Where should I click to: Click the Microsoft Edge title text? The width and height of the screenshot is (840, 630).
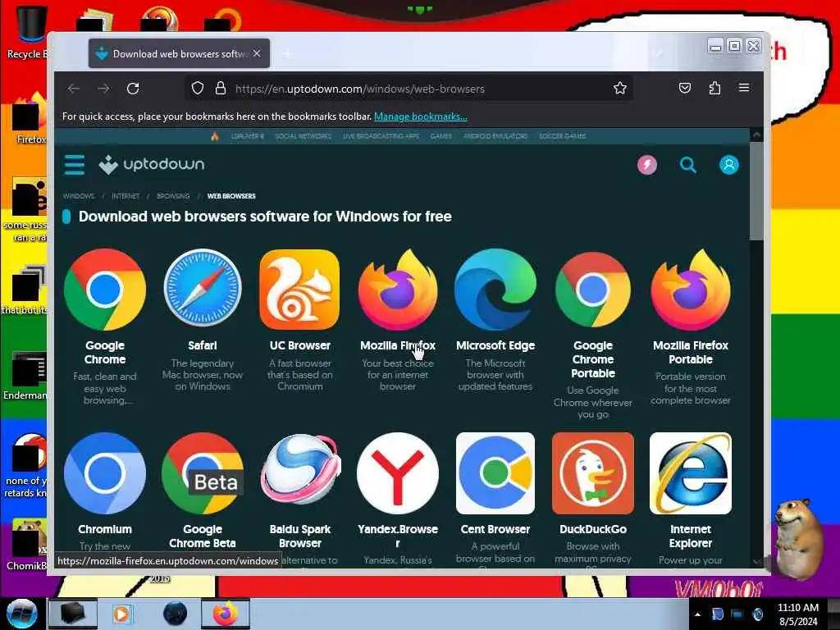click(495, 345)
